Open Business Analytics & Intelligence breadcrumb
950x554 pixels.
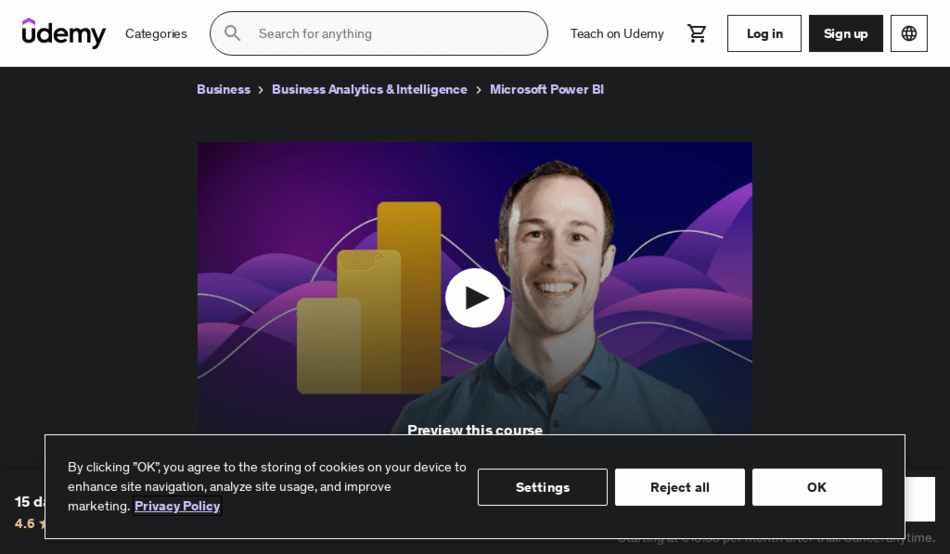tap(370, 89)
